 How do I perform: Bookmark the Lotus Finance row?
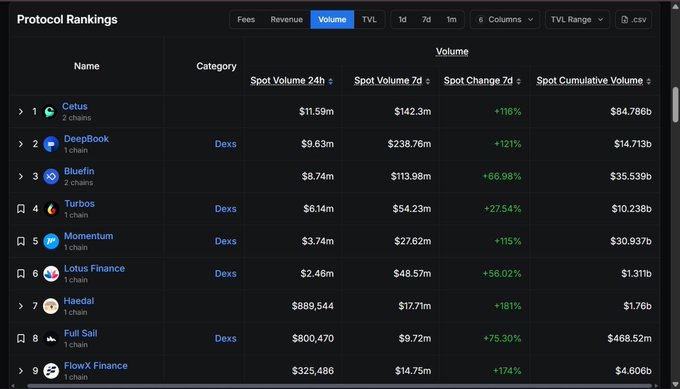point(20,274)
